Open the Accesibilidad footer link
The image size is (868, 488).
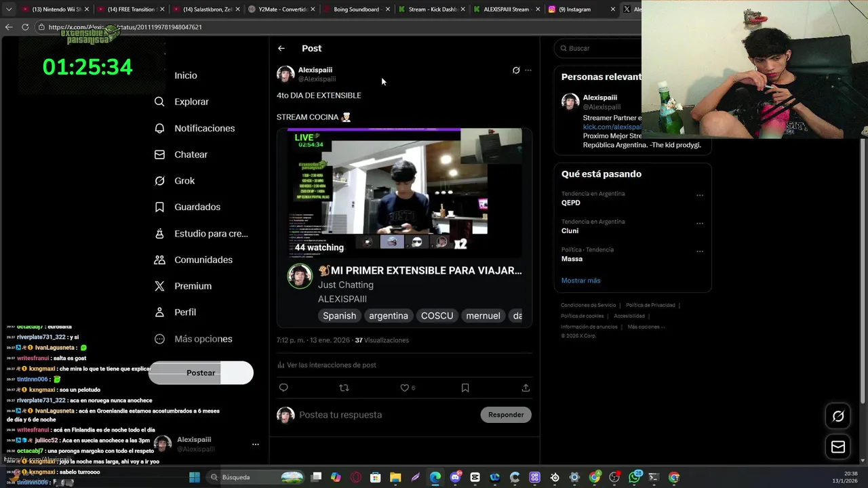tap(629, 316)
